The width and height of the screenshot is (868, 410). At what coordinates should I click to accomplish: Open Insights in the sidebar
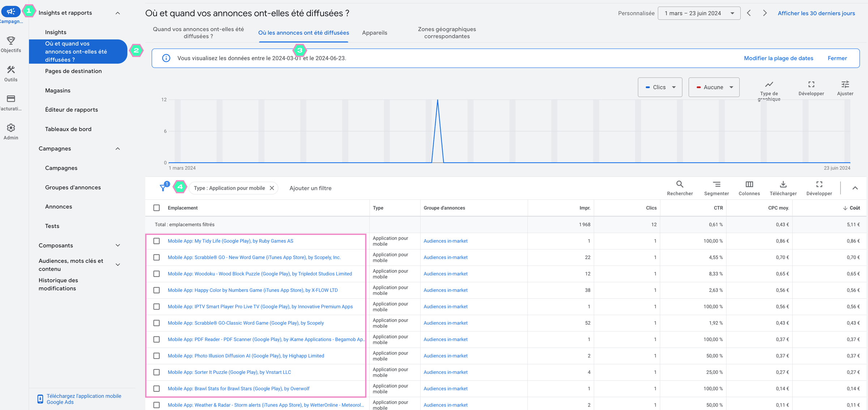pyautogui.click(x=56, y=32)
